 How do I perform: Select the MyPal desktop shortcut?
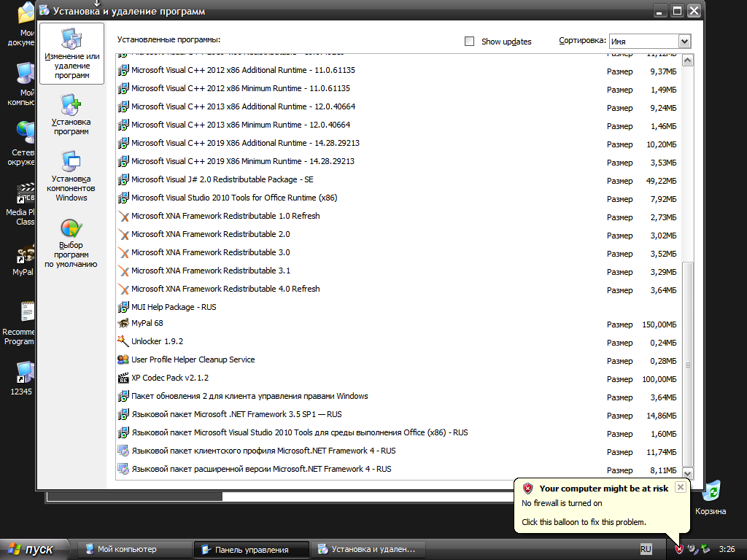point(23,260)
